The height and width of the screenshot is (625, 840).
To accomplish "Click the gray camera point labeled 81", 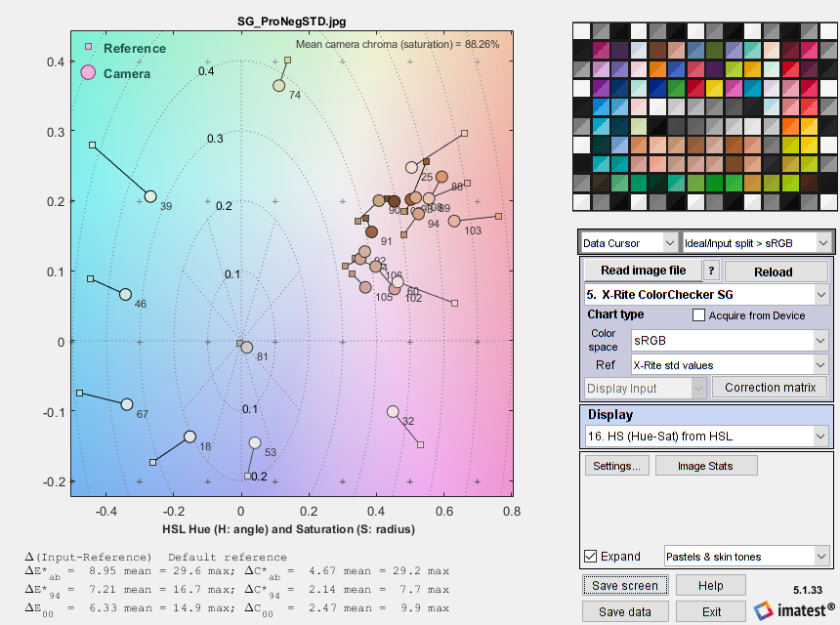I will coord(247,348).
